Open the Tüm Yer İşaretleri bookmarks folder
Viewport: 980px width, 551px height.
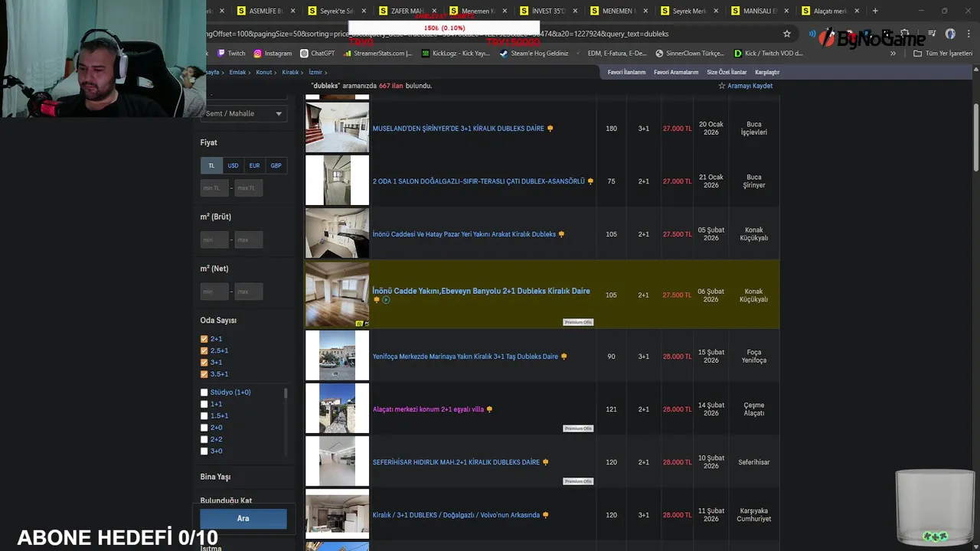(x=942, y=54)
